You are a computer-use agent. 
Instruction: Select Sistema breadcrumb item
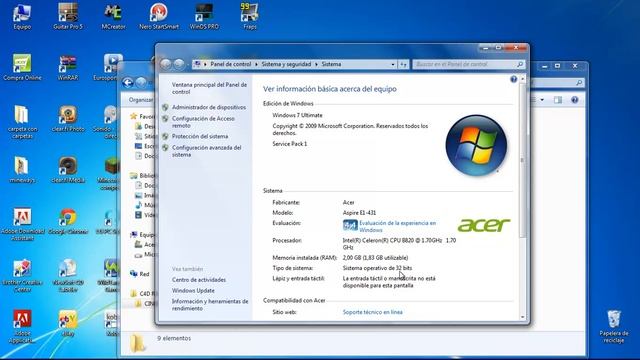pos(331,64)
